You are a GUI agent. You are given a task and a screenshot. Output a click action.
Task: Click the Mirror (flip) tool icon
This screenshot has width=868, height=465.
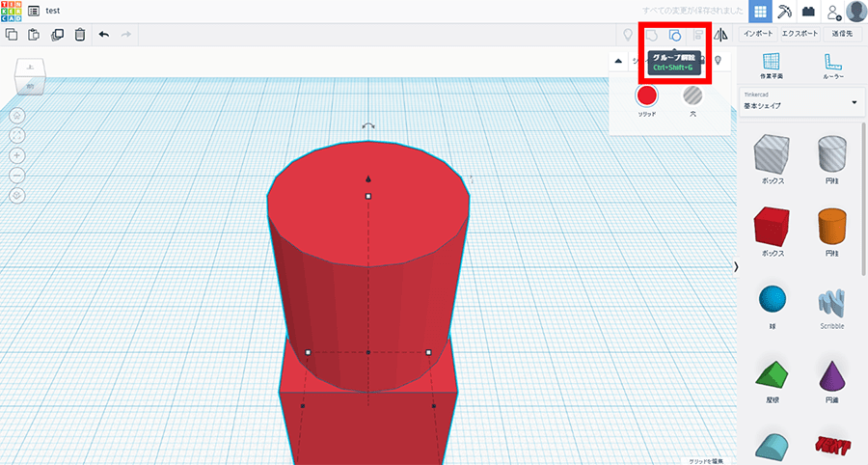720,35
